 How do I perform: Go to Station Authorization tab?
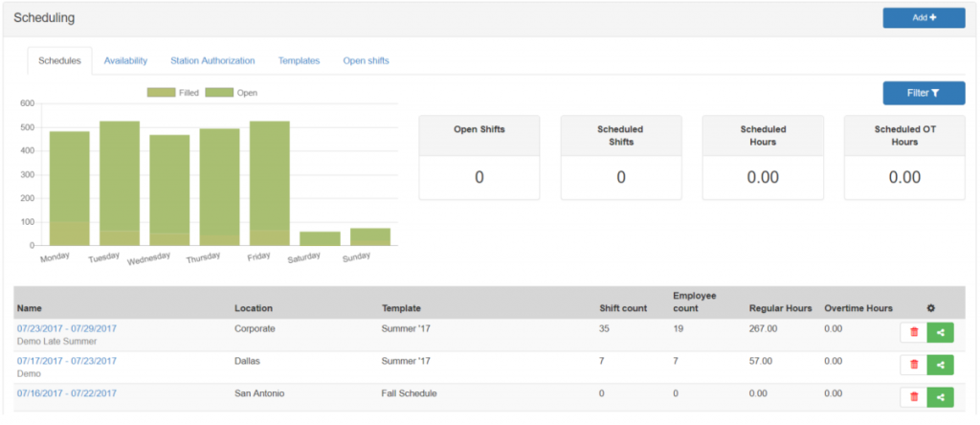pos(212,61)
